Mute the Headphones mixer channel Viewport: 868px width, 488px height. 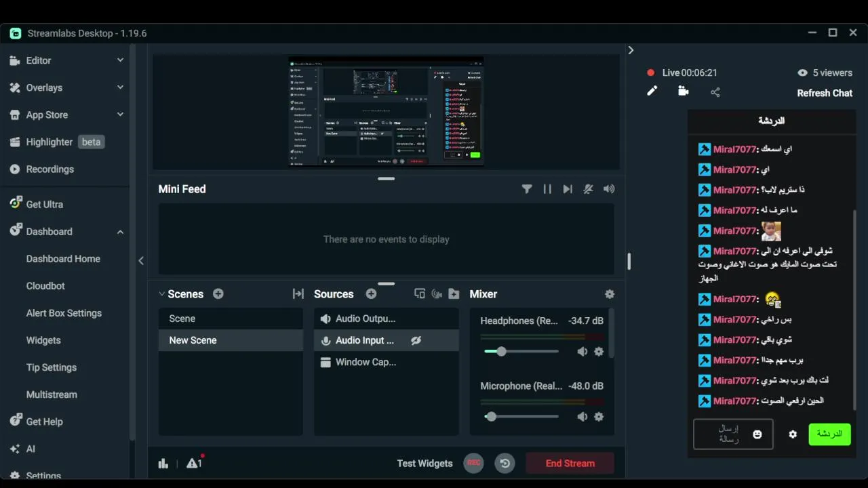click(582, 351)
